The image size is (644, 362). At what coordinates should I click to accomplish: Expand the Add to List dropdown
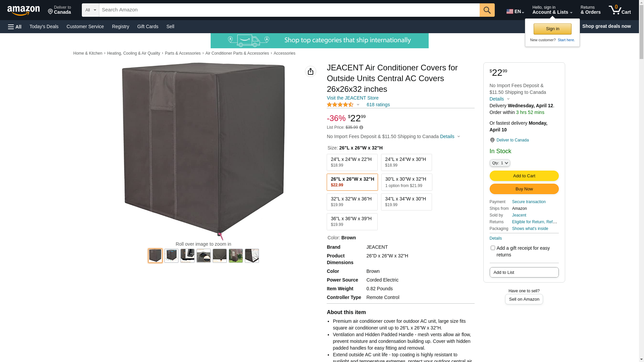[x=524, y=272]
